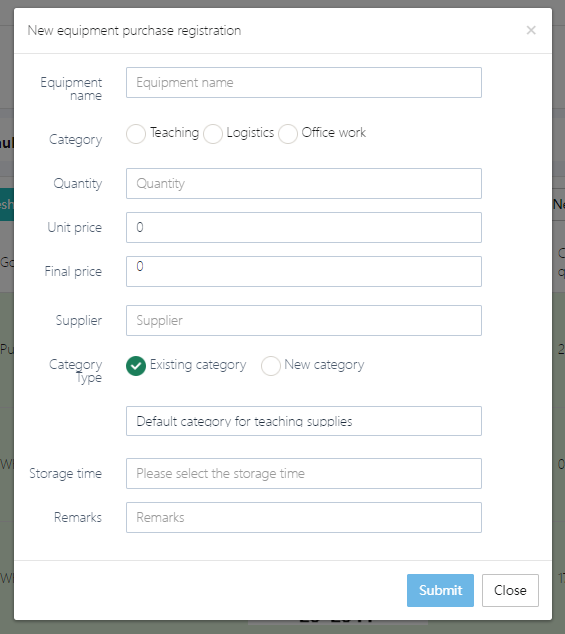The width and height of the screenshot is (565, 634).
Task: Switch to the New category radio option
Action: [271, 366]
